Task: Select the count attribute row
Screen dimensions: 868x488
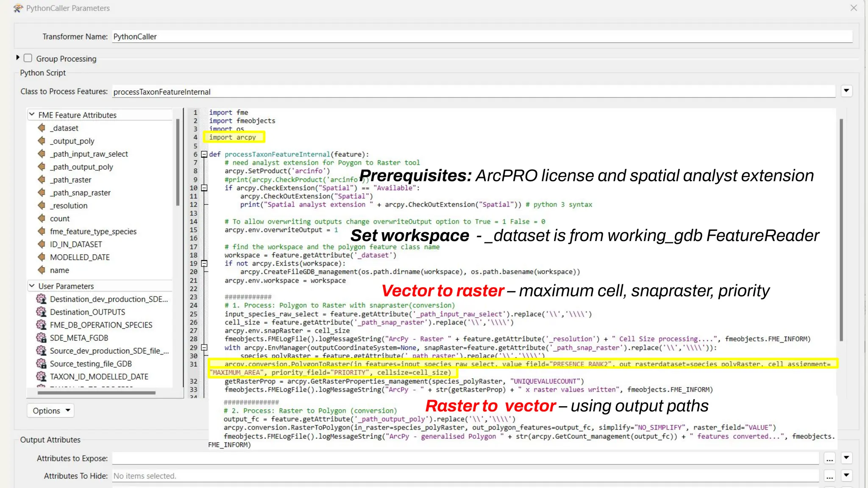Action: coord(100,219)
